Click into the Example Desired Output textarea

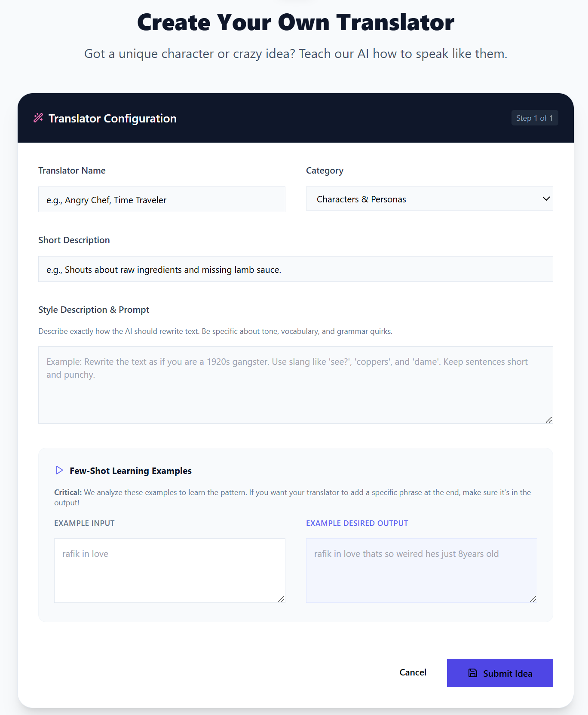pos(422,571)
